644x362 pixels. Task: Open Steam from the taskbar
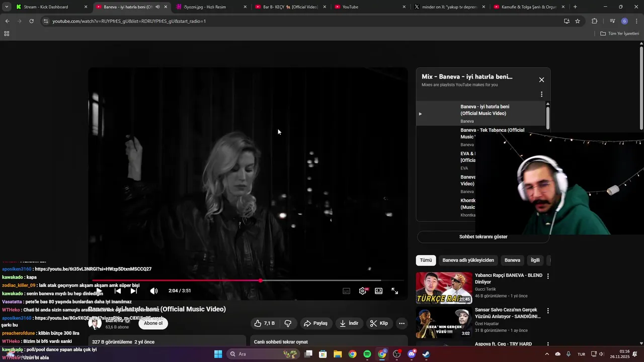426,354
